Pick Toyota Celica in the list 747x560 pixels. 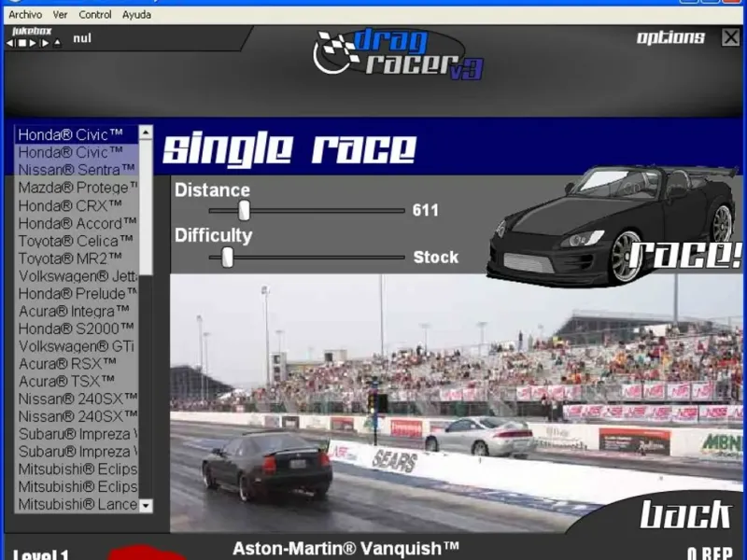77,241
